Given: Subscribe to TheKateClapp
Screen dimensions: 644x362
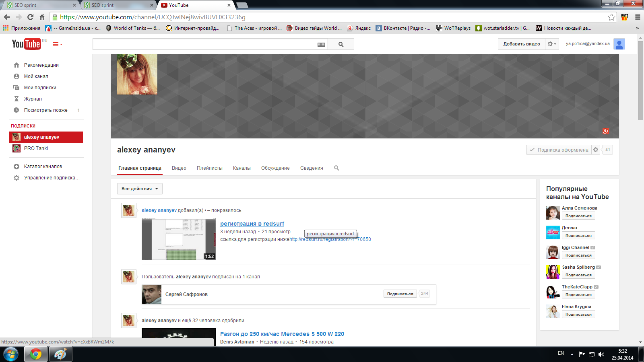Looking at the screenshot, I should click(x=578, y=295).
